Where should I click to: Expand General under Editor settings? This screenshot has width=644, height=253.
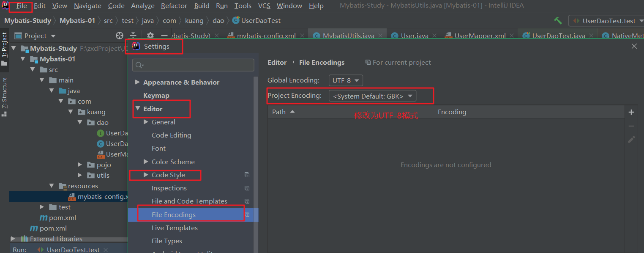146,122
